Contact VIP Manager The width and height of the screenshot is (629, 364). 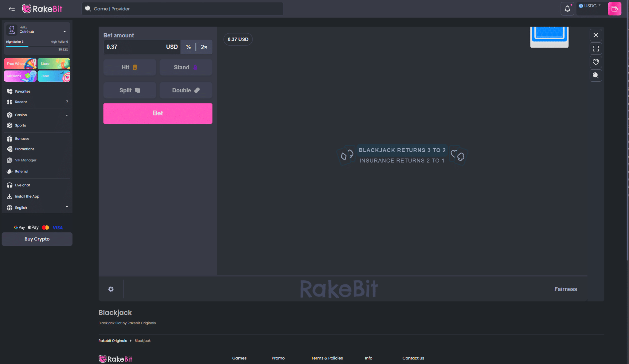[x=37, y=160]
